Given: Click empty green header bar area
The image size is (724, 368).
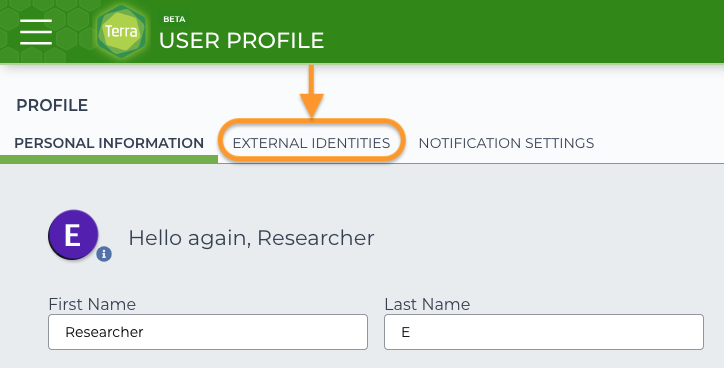Looking at the screenshot, I should [522, 31].
